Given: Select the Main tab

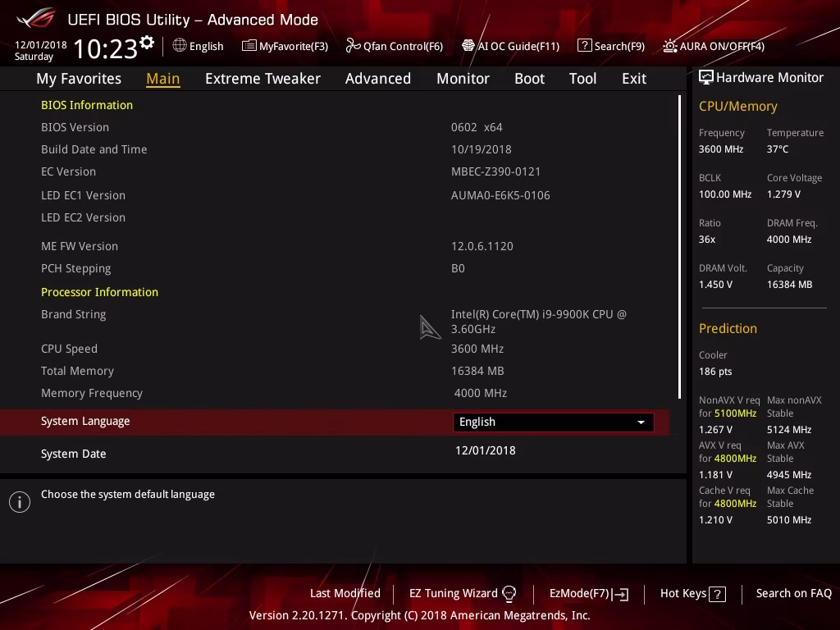Looking at the screenshot, I should click(163, 79).
